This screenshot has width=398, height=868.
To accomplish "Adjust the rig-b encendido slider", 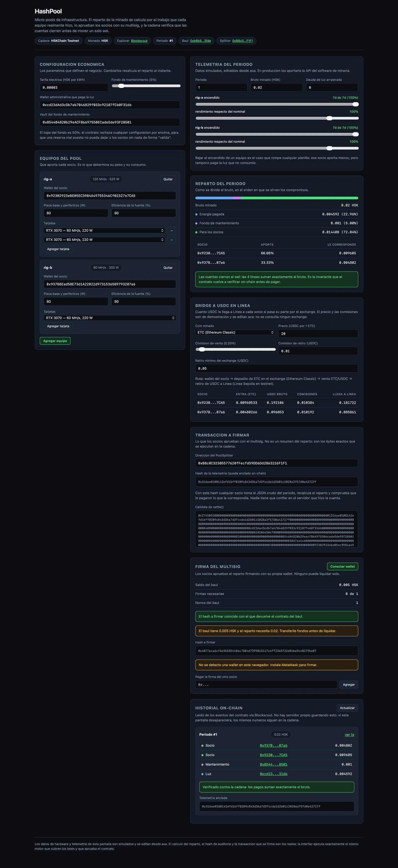I will [277, 134].
